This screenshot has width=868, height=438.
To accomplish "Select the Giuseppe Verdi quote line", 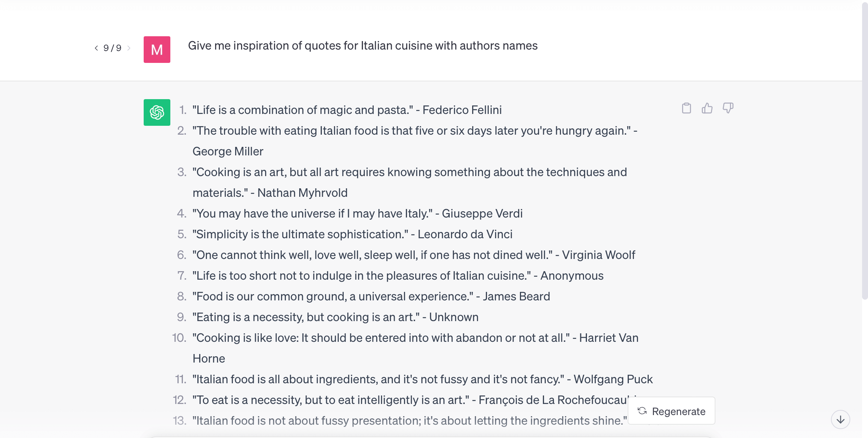I will [357, 213].
